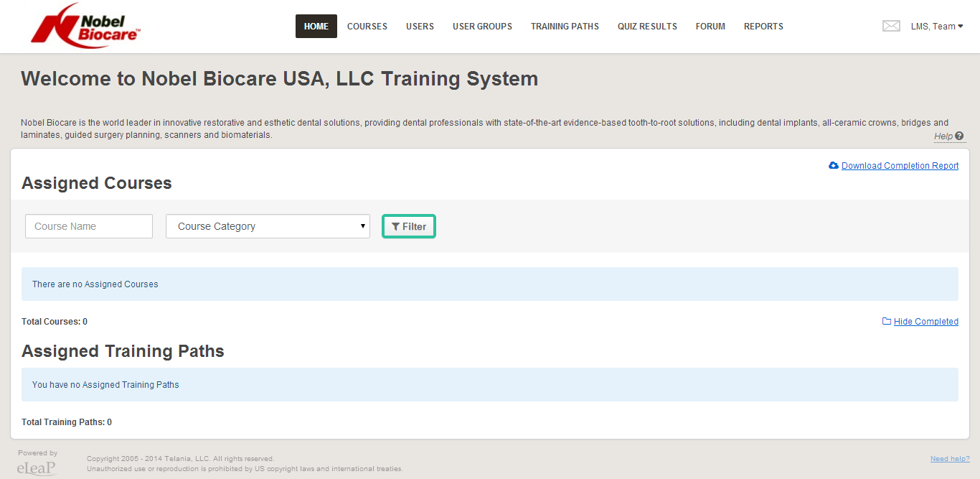This screenshot has height=479, width=980.
Task: Click the 'Total Training Paths: 0' text
Action: tap(67, 422)
